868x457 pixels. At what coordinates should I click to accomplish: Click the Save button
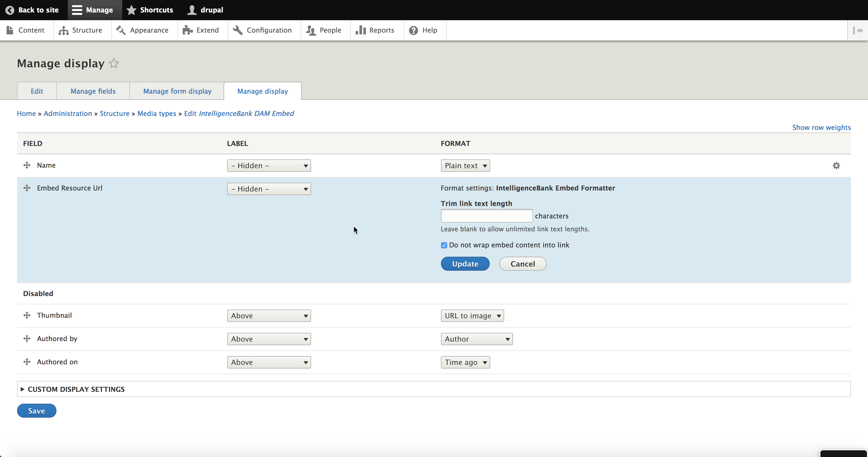coord(36,410)
